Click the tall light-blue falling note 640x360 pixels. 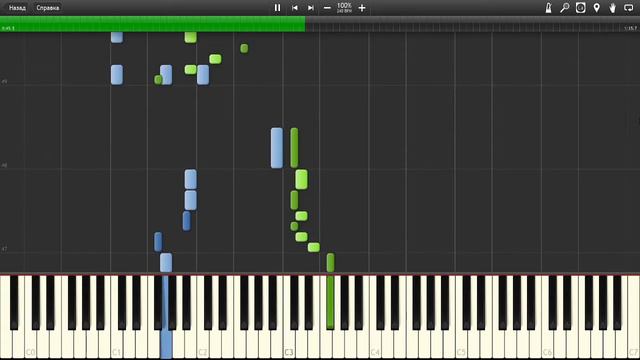[x=277, y=148]
